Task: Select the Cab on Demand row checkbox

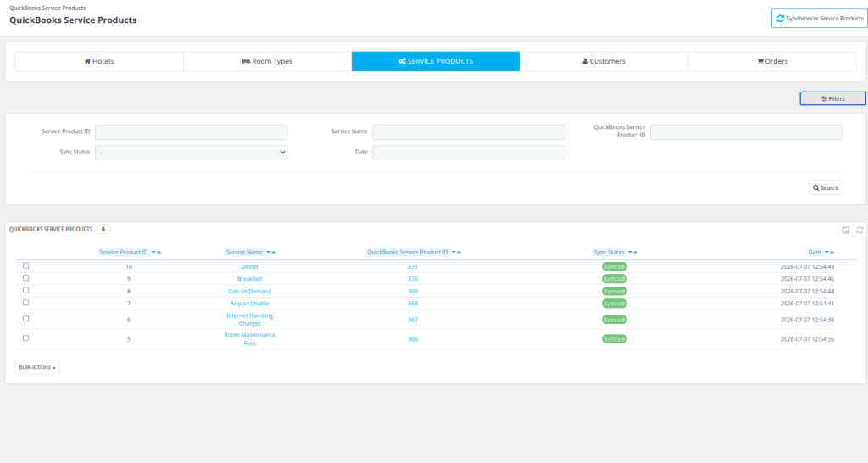Action: [x=26, y=290]
